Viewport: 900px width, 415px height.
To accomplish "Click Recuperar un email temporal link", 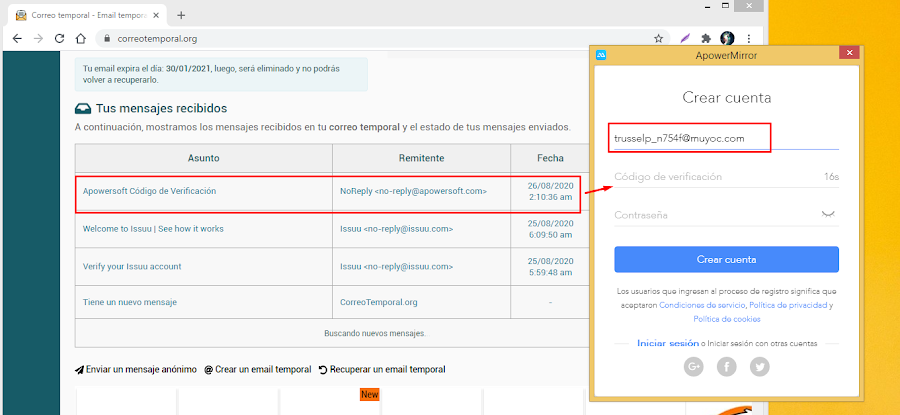I will tap(382, 369).
